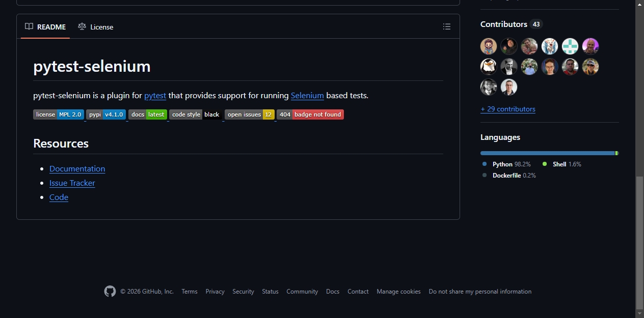Click Manage cookies in footer
The image size is (644, 318).
(398, 292)
